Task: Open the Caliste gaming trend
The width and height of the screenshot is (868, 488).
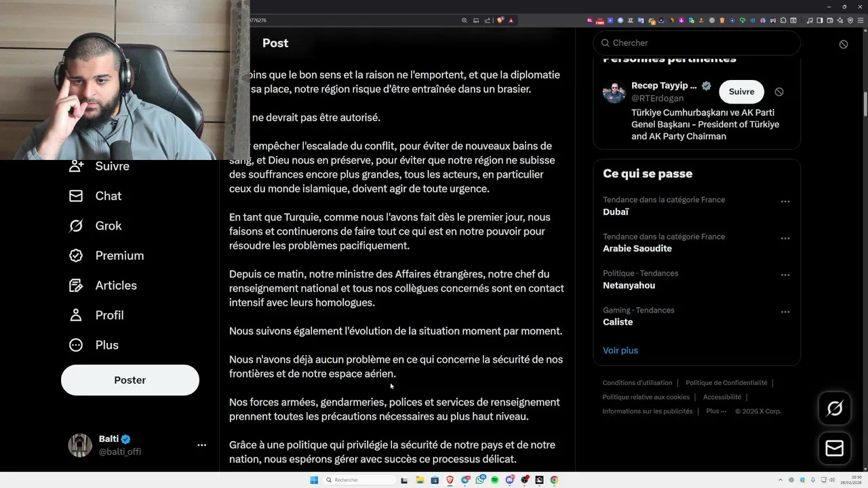Action: pos(618,322)
